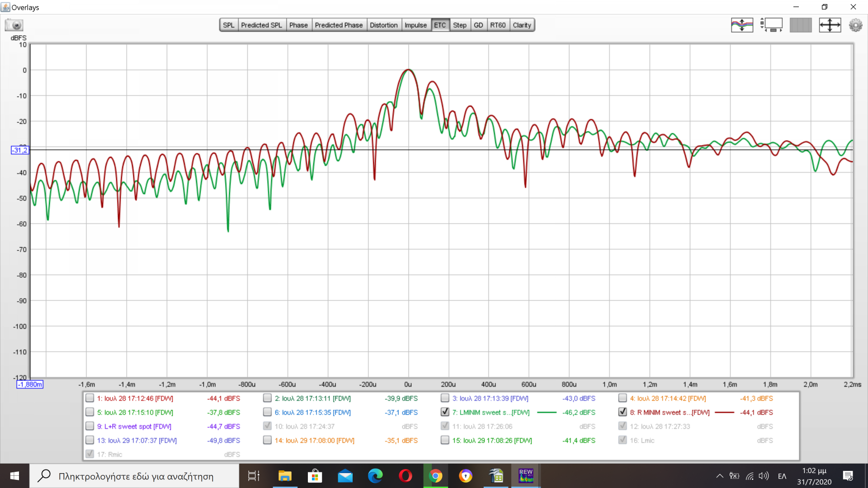This screenshot has width=868, height=488.
Task: Open Microsoft Edge from taskbar
Action: coord(375,476)
